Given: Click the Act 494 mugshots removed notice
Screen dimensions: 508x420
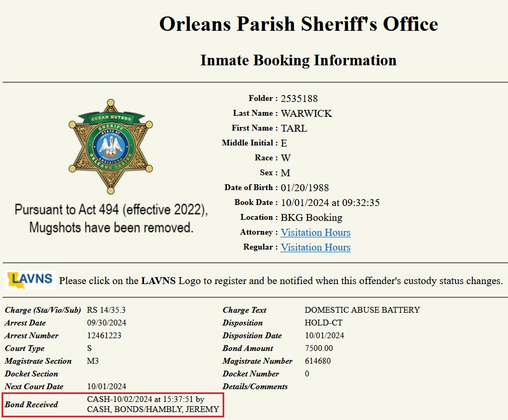Looking at the screenshot, I should pyautogui.click(x=111, y=219).
